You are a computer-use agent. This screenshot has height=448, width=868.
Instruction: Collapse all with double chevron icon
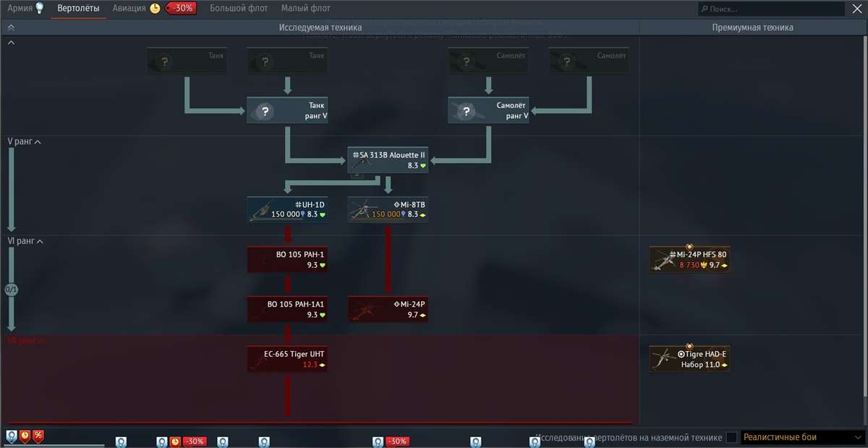[12, 28]
